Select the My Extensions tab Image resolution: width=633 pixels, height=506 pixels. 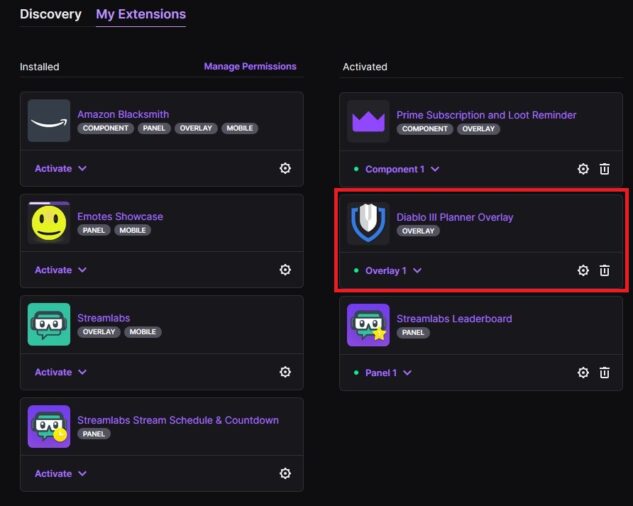tap(141, 14)
